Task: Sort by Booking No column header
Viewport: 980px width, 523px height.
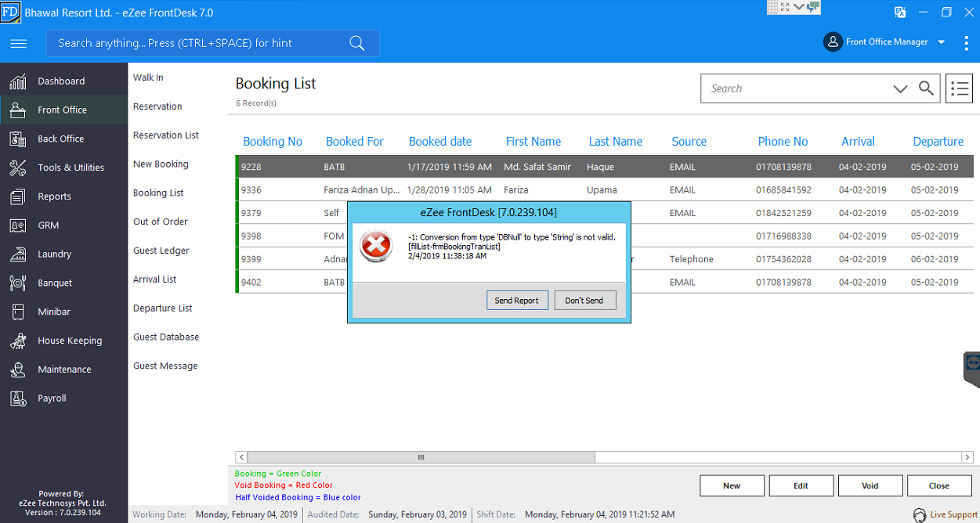Action: [x=273, y=142]
